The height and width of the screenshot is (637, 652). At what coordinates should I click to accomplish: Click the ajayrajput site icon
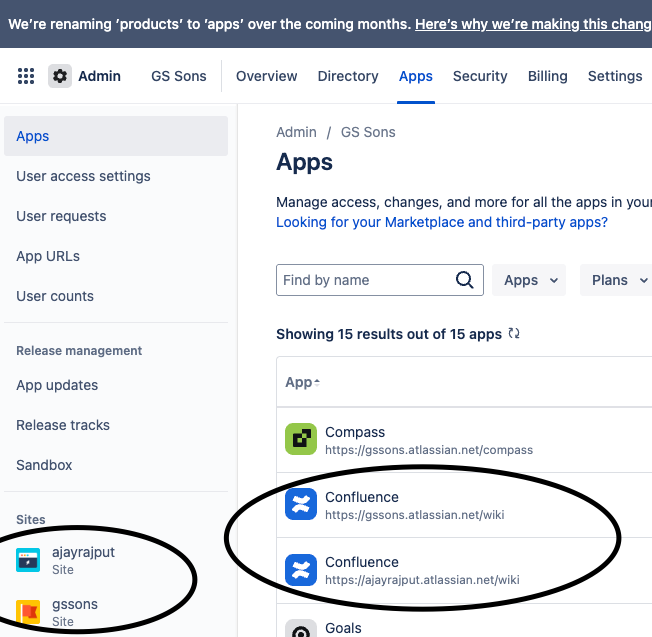tap(28, 560)
